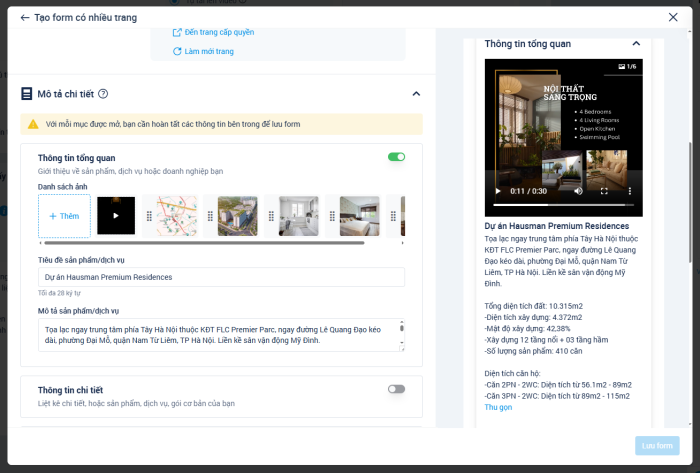Screen dimensions: 700x473
Task: Collapse the preview Thông tin tổng quan section
Action: tap(636, 43)
